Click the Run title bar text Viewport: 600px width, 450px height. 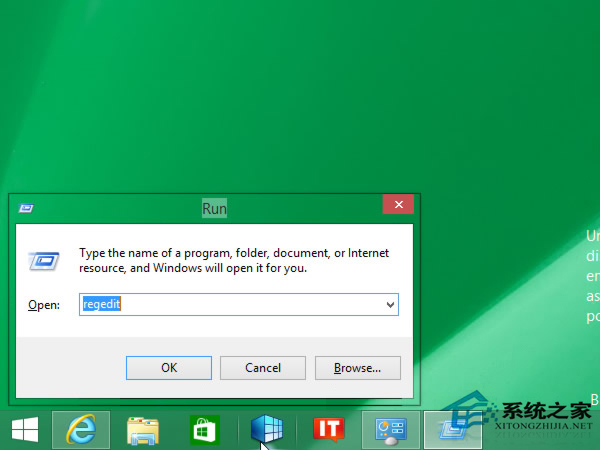[x=214, y=208]
